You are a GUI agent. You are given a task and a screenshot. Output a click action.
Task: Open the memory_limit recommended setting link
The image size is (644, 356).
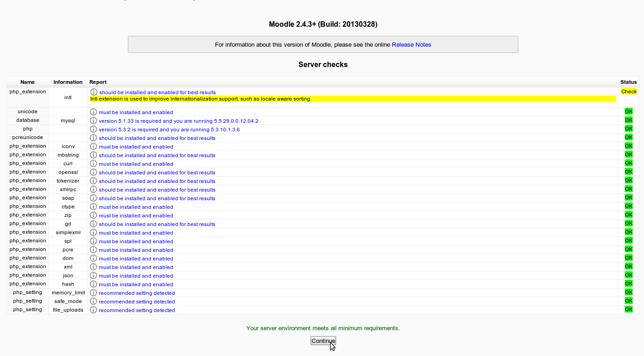click(137, 293)
